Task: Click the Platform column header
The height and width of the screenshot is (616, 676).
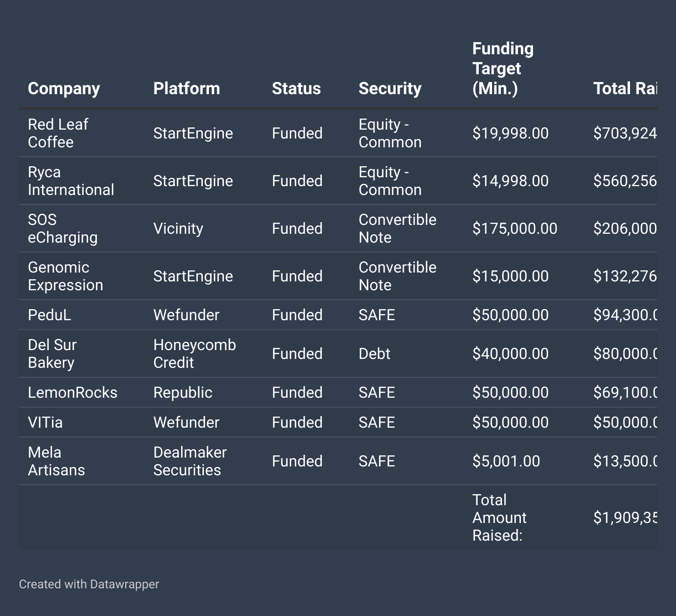Action: pyautogui.click(x=186, y=89)
